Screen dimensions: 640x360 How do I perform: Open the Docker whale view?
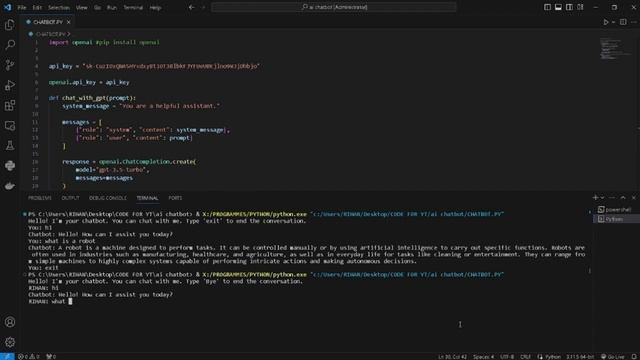[10, 186]
